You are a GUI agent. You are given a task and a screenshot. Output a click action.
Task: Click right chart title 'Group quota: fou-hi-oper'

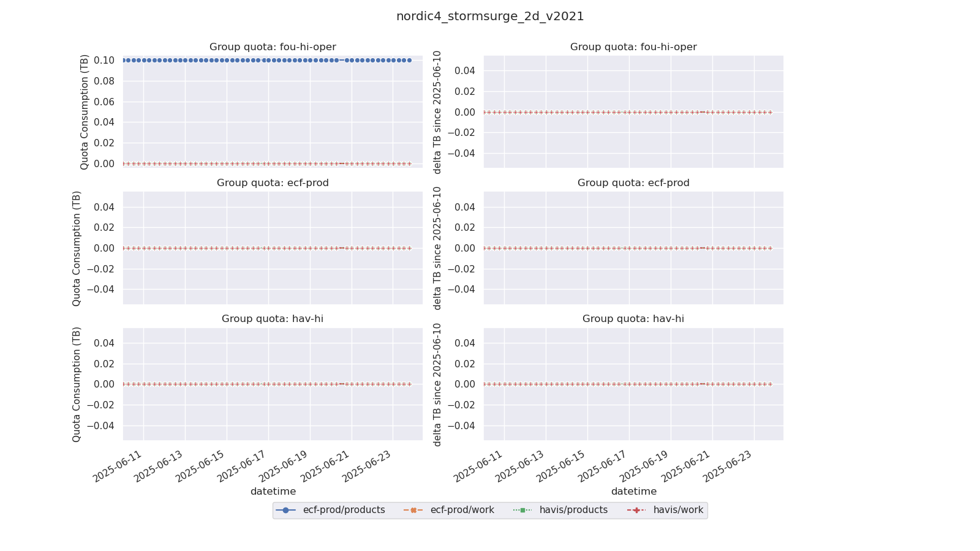[x=633, y=47]
